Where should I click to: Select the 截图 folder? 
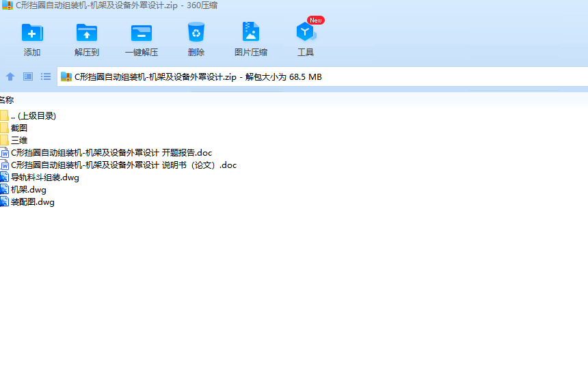(14, 128)
